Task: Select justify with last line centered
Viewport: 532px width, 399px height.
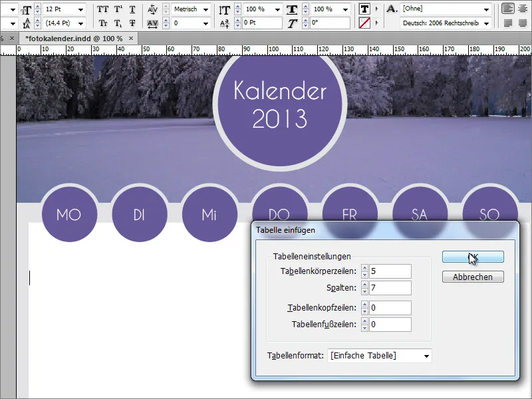Action: (523, 23)
